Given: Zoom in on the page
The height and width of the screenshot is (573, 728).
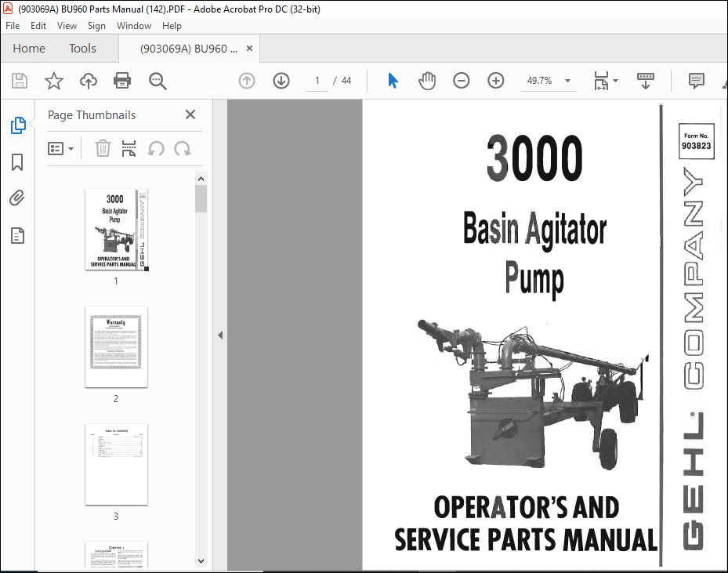Looking at the screenshot, I should [x=495, y=81].
